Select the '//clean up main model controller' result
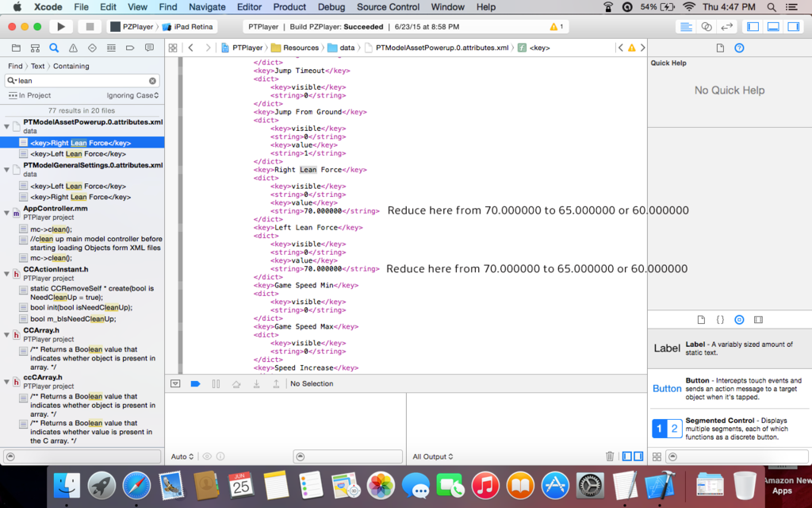 [82, 243]
